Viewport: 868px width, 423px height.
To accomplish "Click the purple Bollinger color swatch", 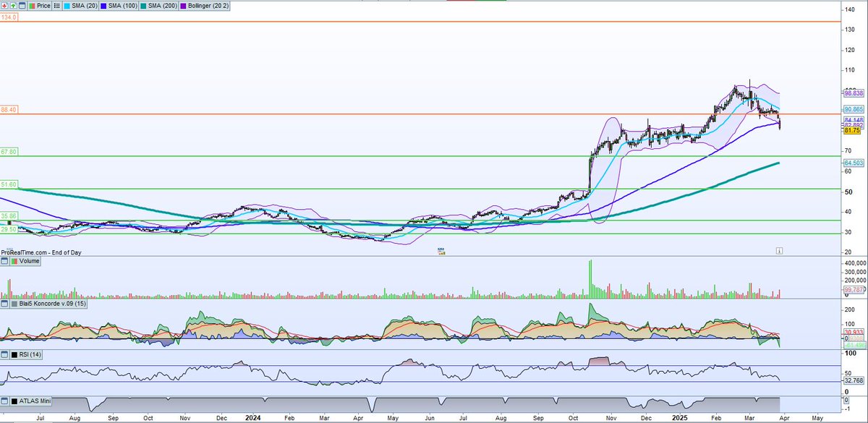I will [x=184, y=6].
